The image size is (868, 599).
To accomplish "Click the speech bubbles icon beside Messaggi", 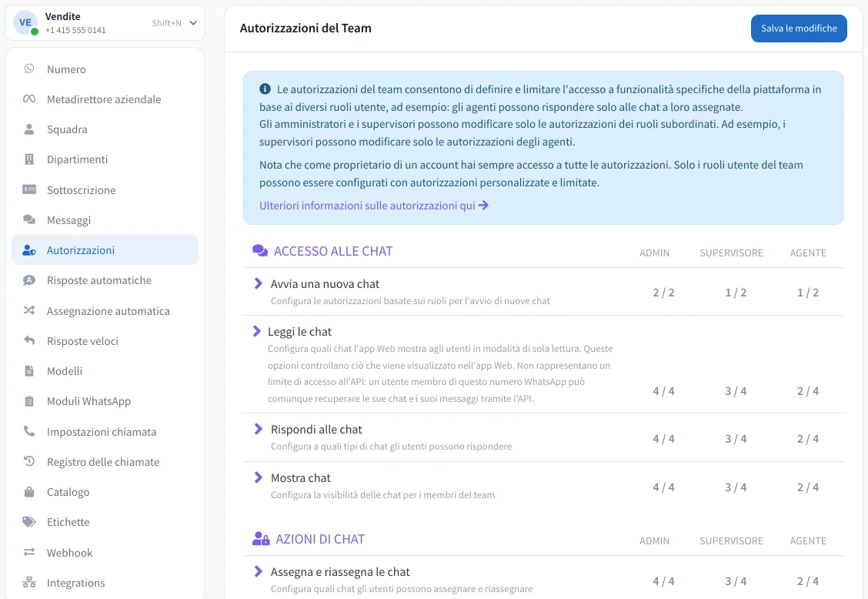I will point(29,219).
